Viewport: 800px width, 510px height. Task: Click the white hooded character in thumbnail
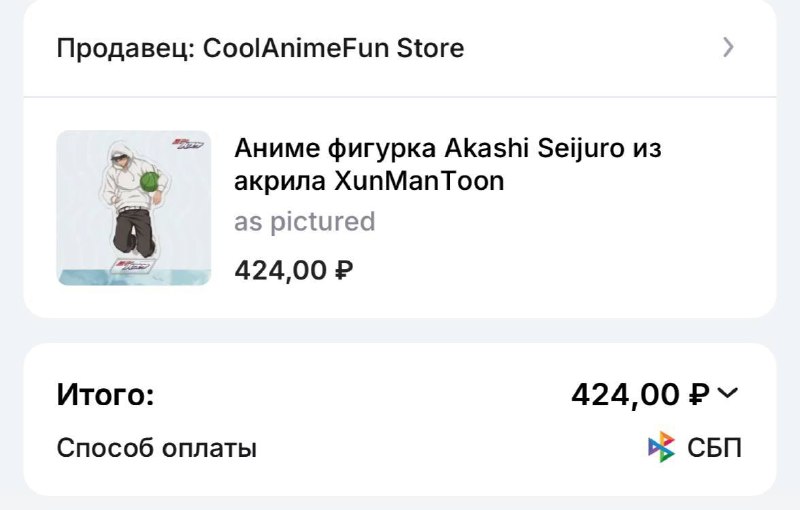coord(134,199)
